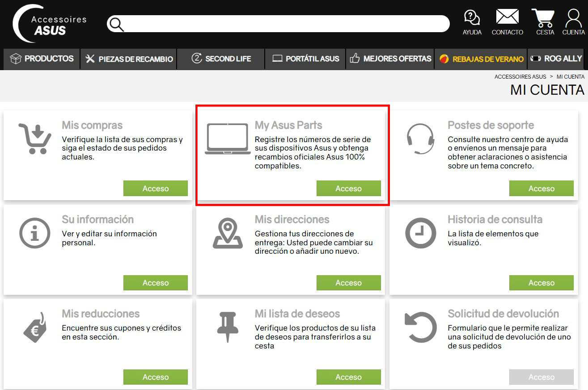
Task: Click Acceso button under Mis compras
Action: pos(156,189)
